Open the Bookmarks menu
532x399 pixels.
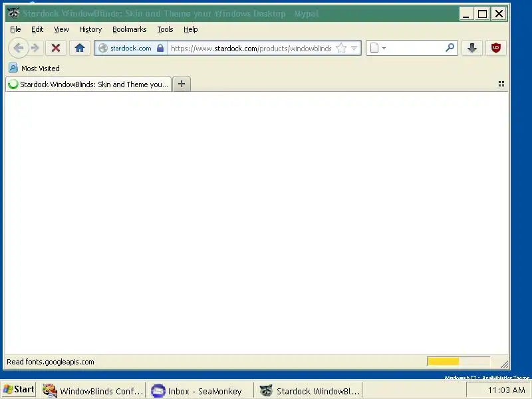(x=129, y=29)
